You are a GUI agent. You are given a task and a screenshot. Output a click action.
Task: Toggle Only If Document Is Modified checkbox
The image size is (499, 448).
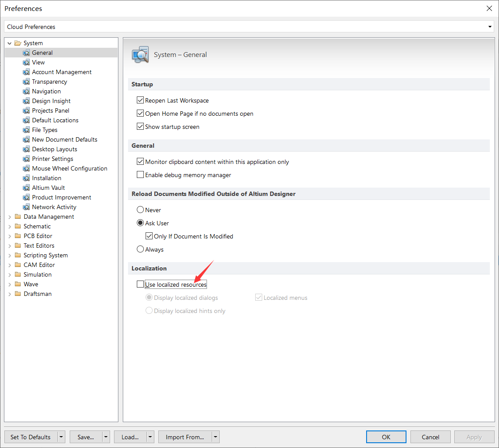pos(149,236)
